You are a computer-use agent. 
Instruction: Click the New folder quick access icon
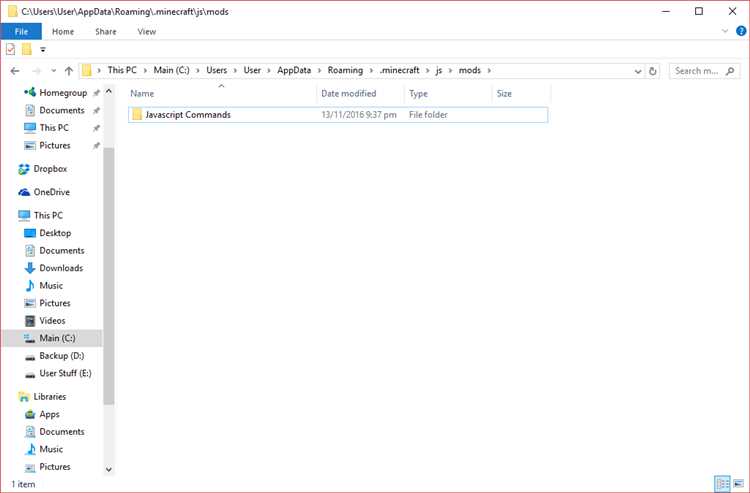click(27, 49)
